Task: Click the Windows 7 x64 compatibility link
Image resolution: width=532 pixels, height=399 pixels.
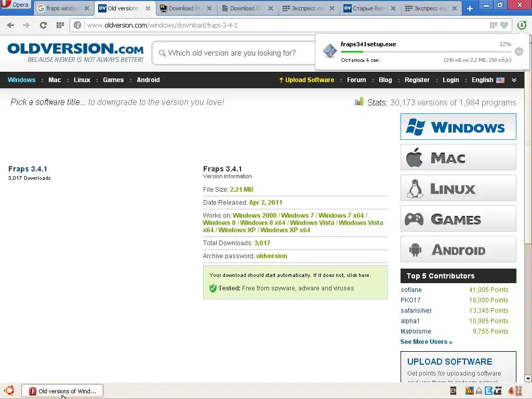Action: tap(341, 216)
